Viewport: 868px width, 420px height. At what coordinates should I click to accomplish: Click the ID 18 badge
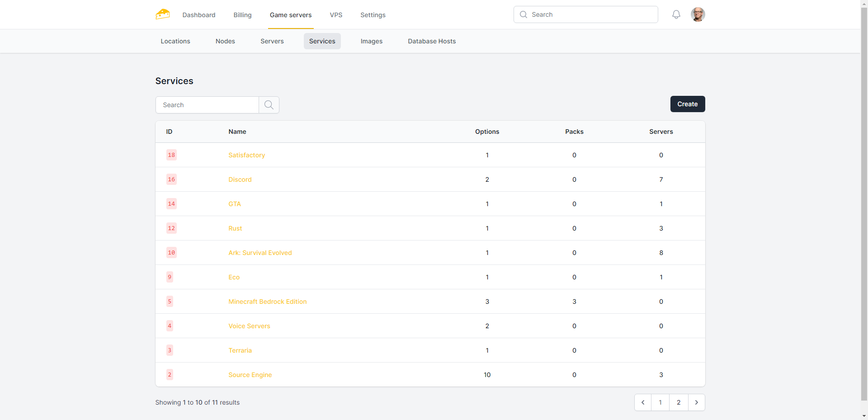pyautogui.click(x=171, y=155)
